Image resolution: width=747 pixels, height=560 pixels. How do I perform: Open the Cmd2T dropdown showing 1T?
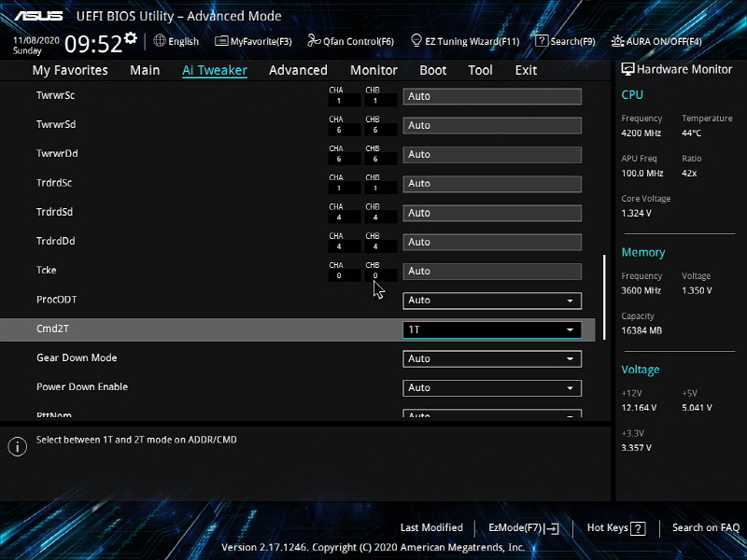(492, 329)
